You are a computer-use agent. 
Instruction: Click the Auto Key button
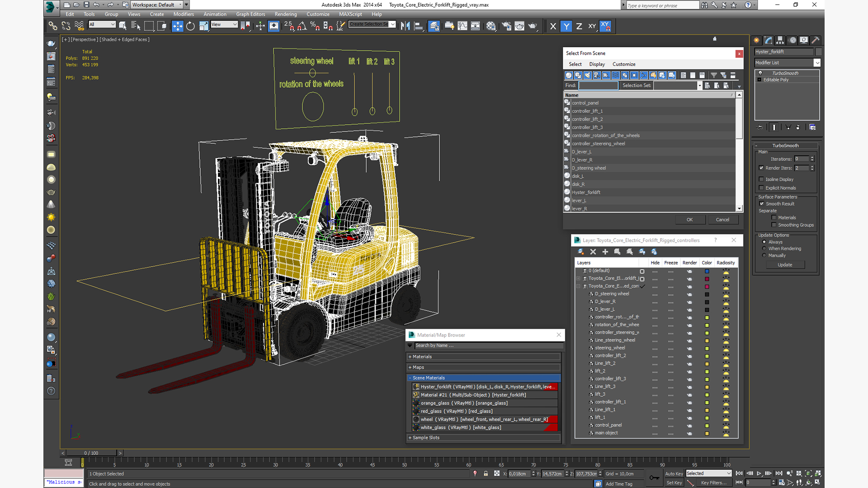674,474
